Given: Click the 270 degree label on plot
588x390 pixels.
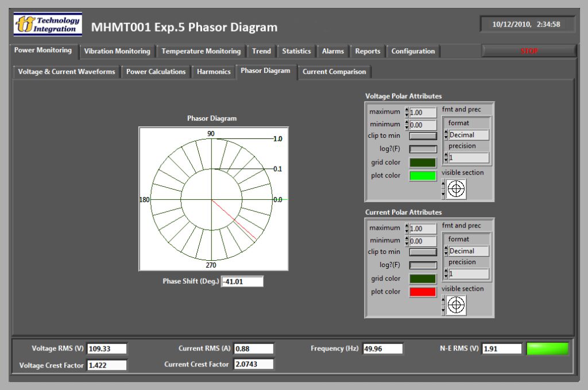Looking at the screenshot, I should pyautogui.click(x=211, y=265).
